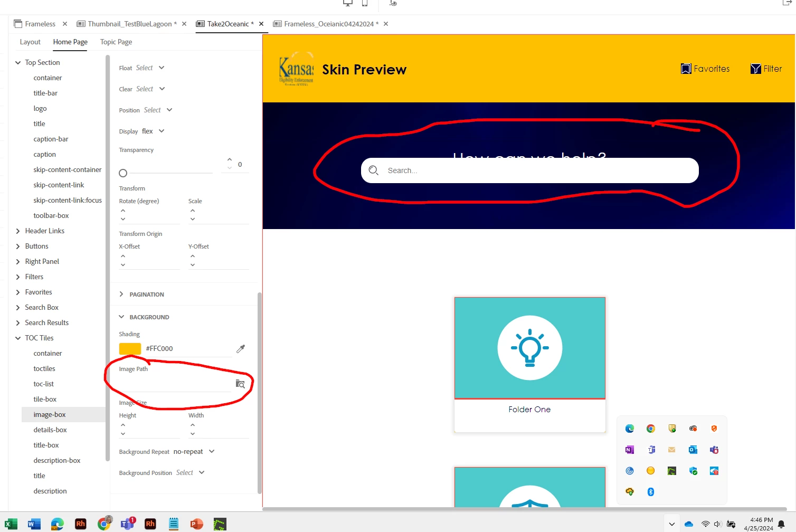Open PowerPoint from the taskbar
Screen dimensions: 796x532
(196, 524)
